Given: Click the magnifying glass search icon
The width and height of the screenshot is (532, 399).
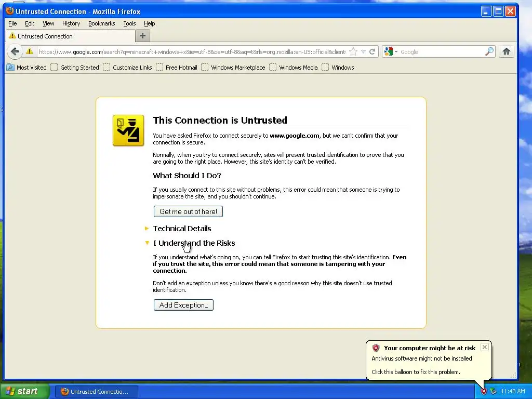Looking at the screenshot, I should click(x=489, y=51).
